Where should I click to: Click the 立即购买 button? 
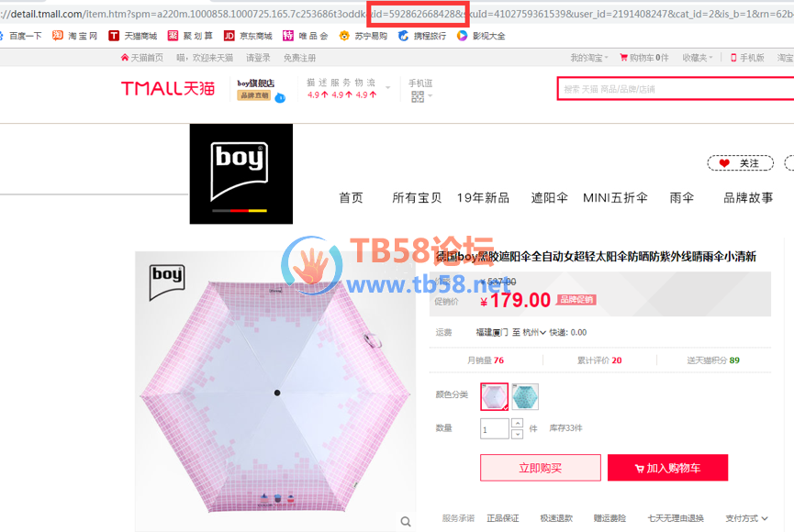point(541,468)
